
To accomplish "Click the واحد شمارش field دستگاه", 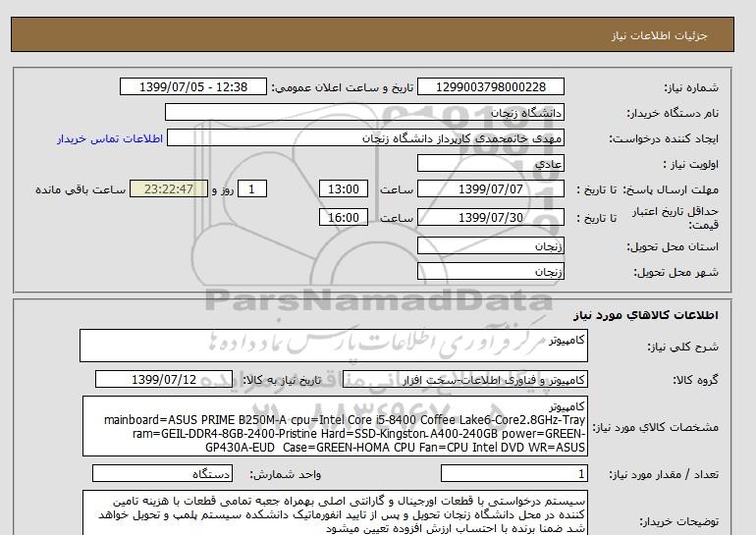I will point(162,474).
